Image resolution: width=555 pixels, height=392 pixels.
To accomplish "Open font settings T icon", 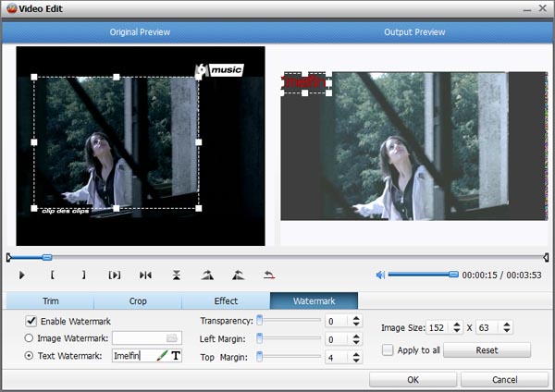I will (176, 355).
